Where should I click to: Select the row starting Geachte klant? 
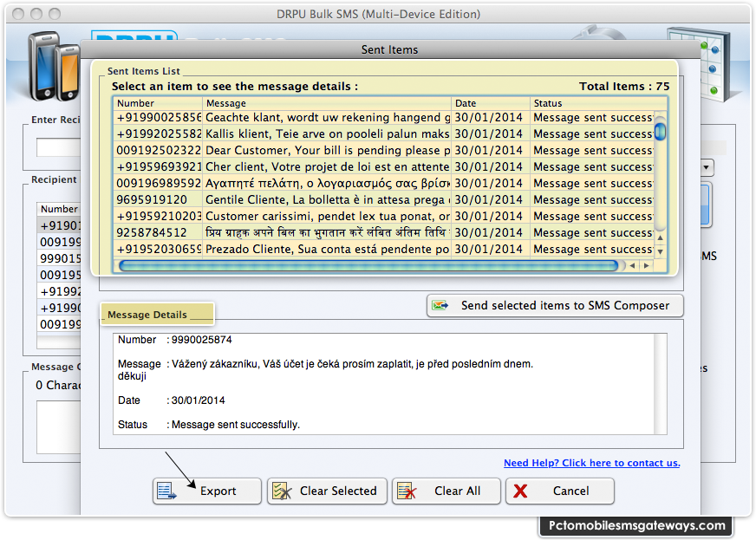pyautogui.click(x=383, y=118)
